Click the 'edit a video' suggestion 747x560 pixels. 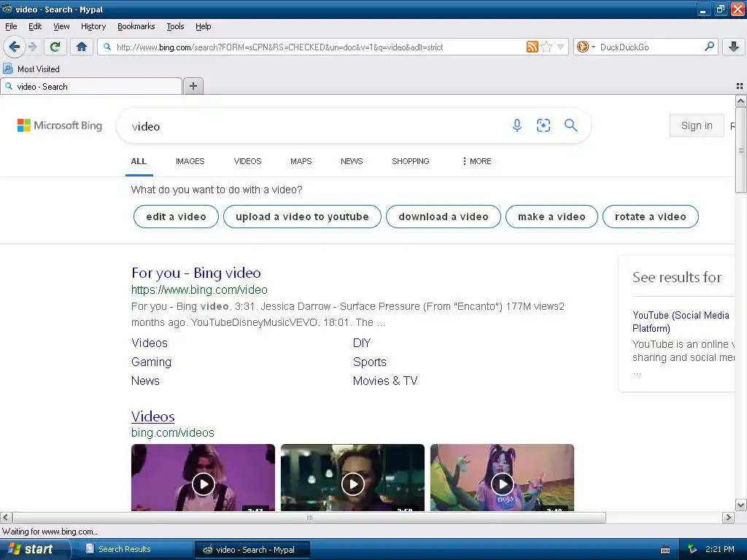176,217
